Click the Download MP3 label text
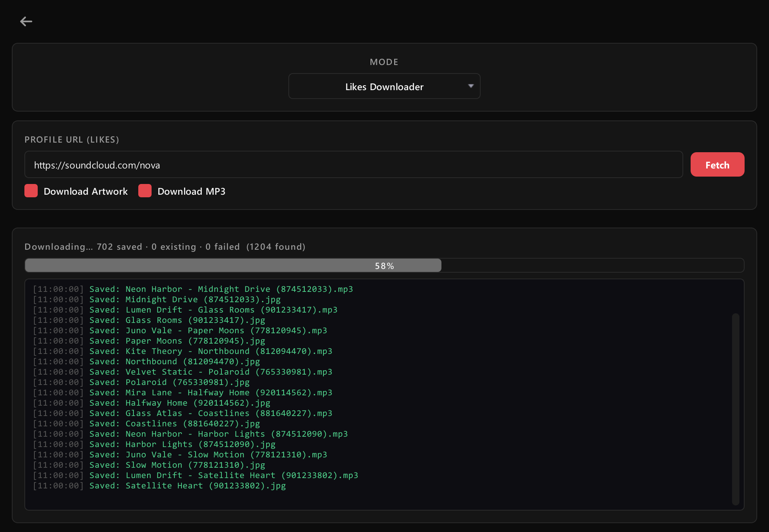 [192, 191]
